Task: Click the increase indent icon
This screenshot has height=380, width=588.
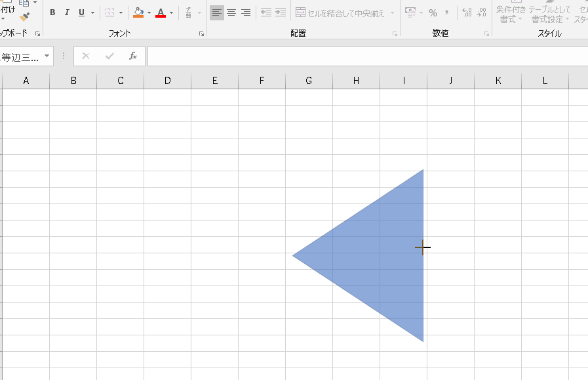Action: (x=281, y=12)
